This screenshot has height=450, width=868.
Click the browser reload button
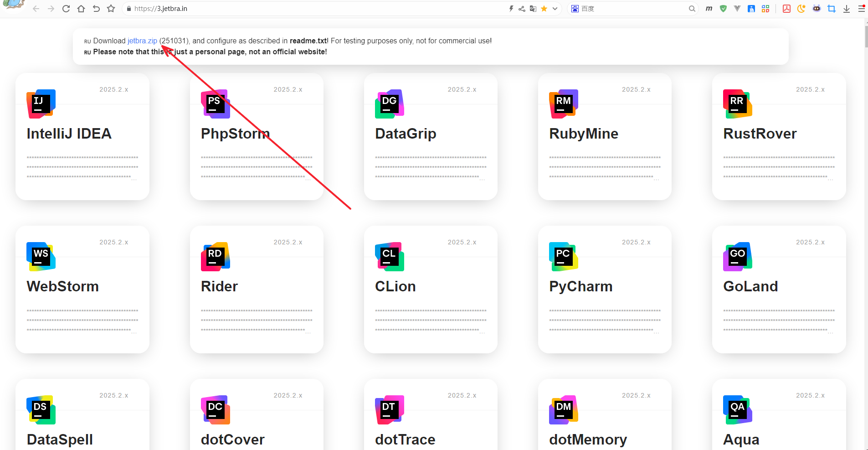[66, 9]
